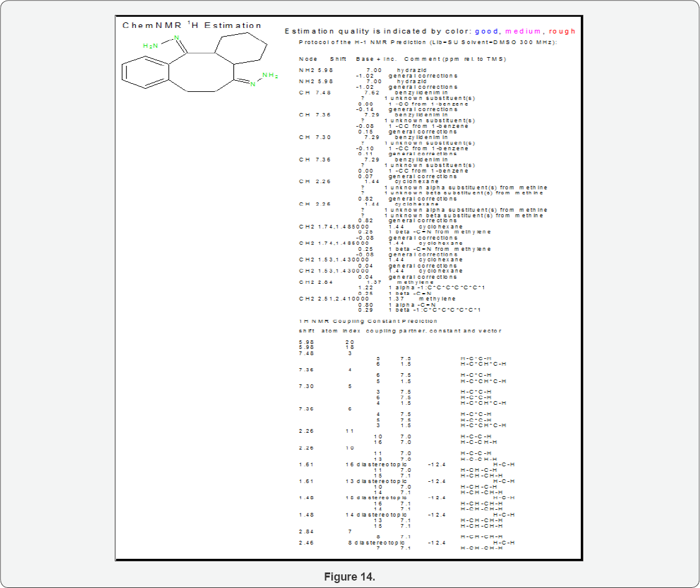Click the Shift column header
This screenshot has width=700, height=588.
338,59
